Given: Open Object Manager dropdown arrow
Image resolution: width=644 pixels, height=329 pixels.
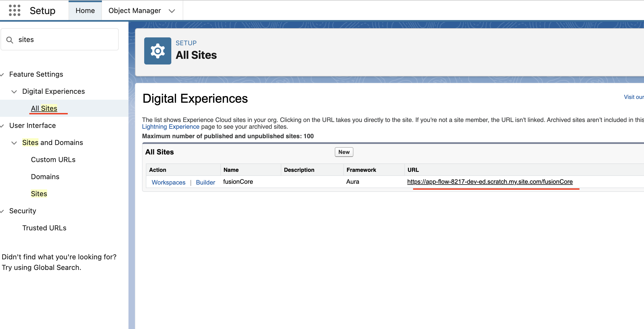Looking at the screenshot, I should click(172, 11).
